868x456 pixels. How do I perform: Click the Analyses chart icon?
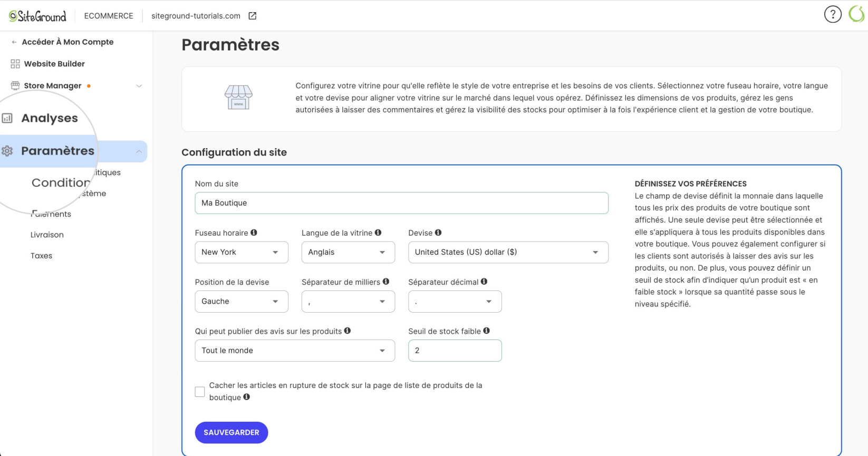[7, 118]
